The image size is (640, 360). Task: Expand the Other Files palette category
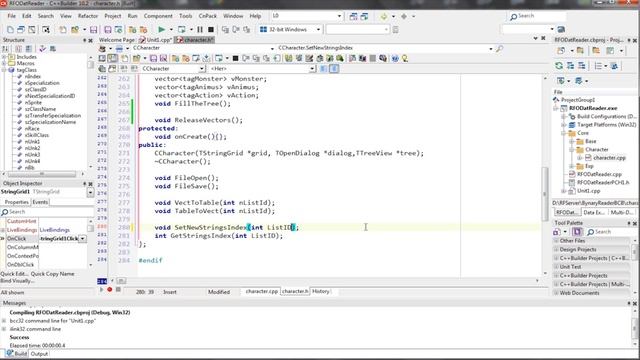pos(556,241)
